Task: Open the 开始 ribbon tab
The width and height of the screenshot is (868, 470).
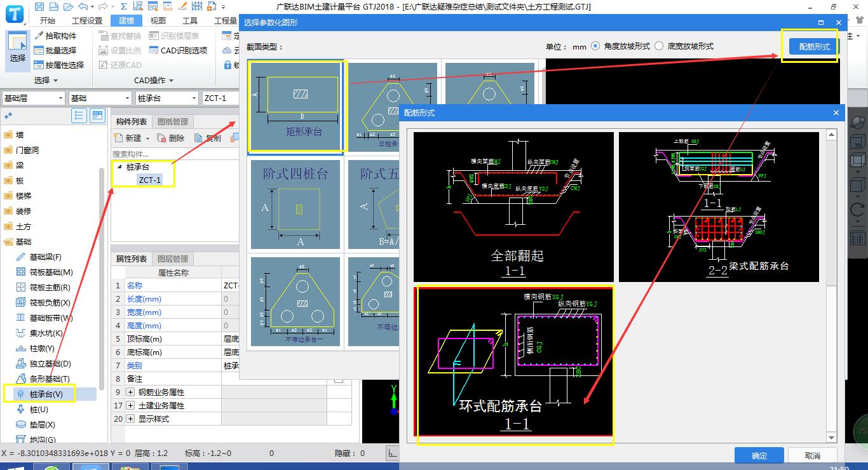Action: (47, 20)
